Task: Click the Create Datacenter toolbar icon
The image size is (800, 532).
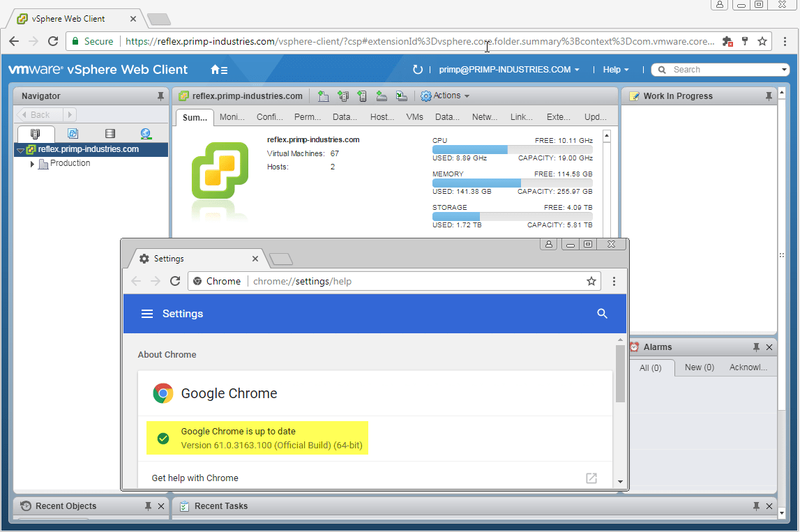Action: tap(323, 96)
